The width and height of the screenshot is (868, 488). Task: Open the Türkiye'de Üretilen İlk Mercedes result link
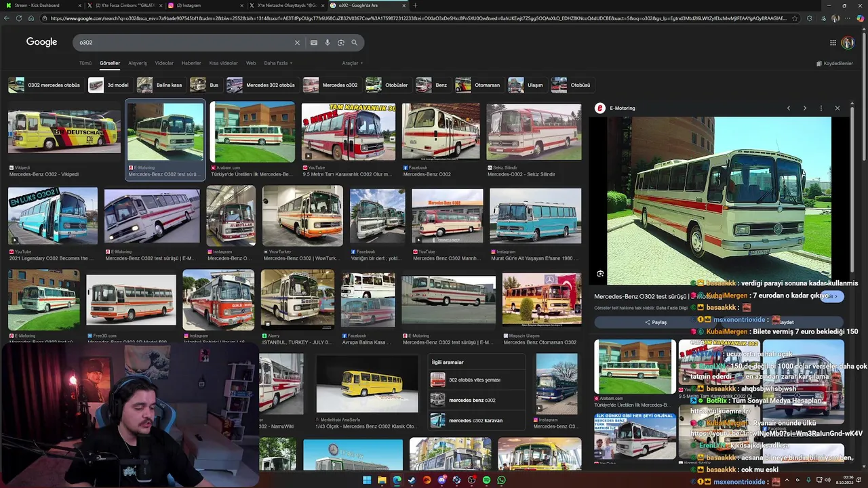pos(252,175)
